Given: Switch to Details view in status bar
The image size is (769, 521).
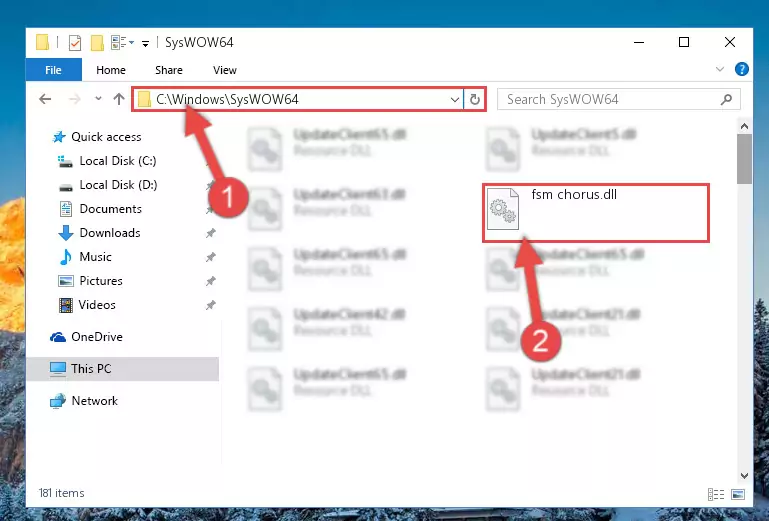Looking at the screenshot, I should click(716, 494).
